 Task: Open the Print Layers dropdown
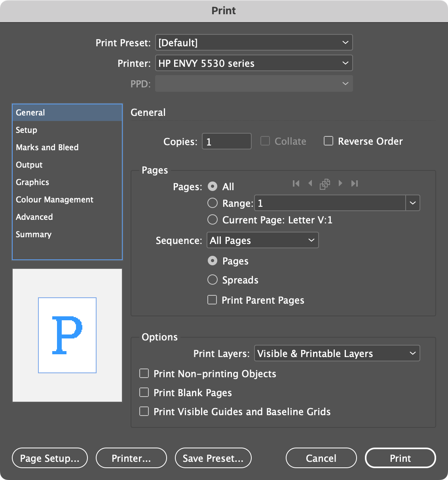tap(337, 353)
